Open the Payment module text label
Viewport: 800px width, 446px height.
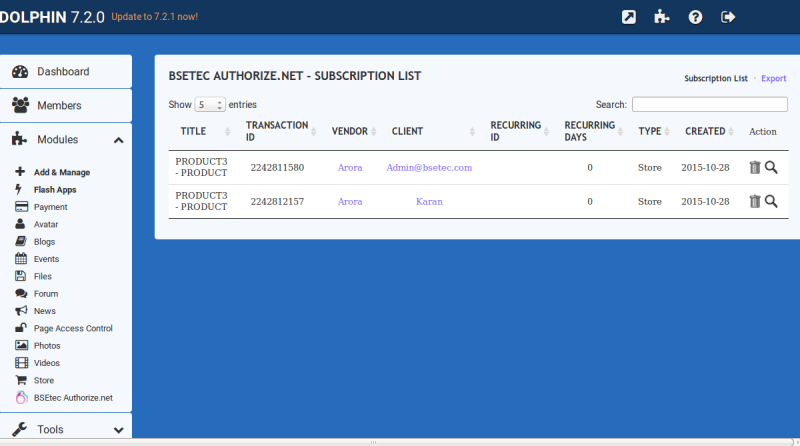tap(51, 207)
